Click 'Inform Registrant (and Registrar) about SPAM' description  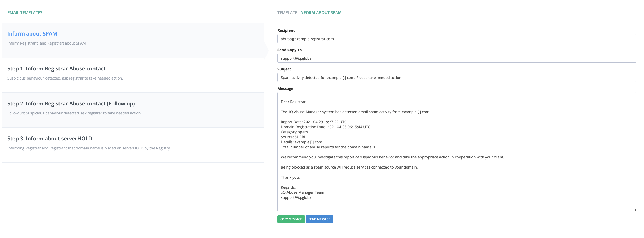(47, 43)
